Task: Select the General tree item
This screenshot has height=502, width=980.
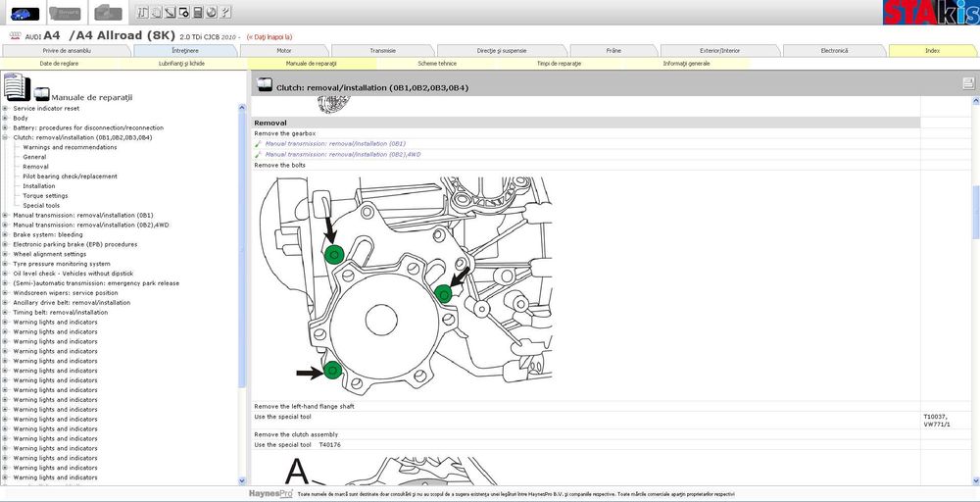Action: [x=34, y=157]
